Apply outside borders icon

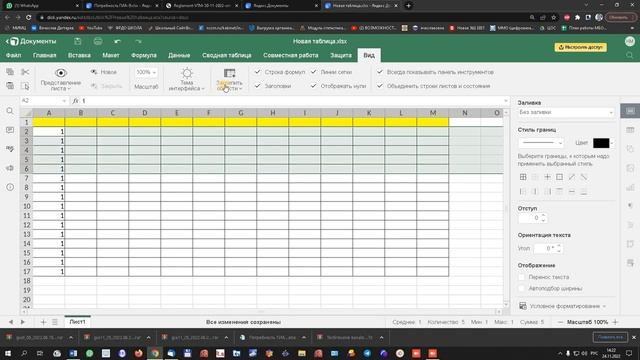point(560,177)
